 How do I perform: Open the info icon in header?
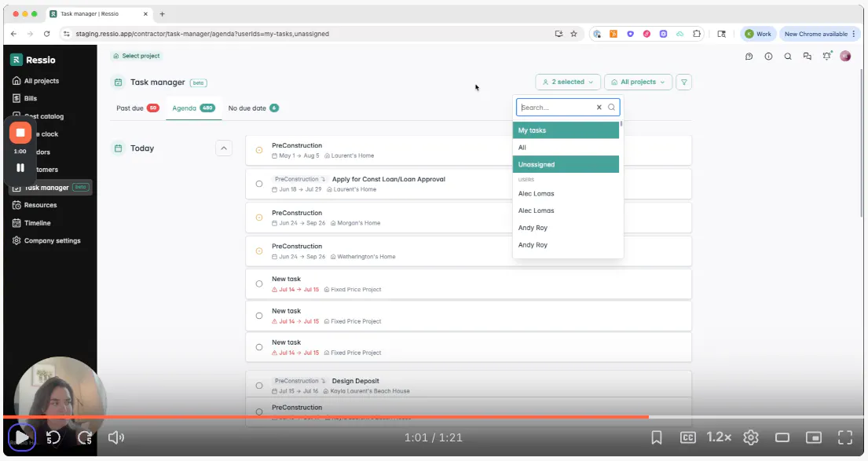768,57
